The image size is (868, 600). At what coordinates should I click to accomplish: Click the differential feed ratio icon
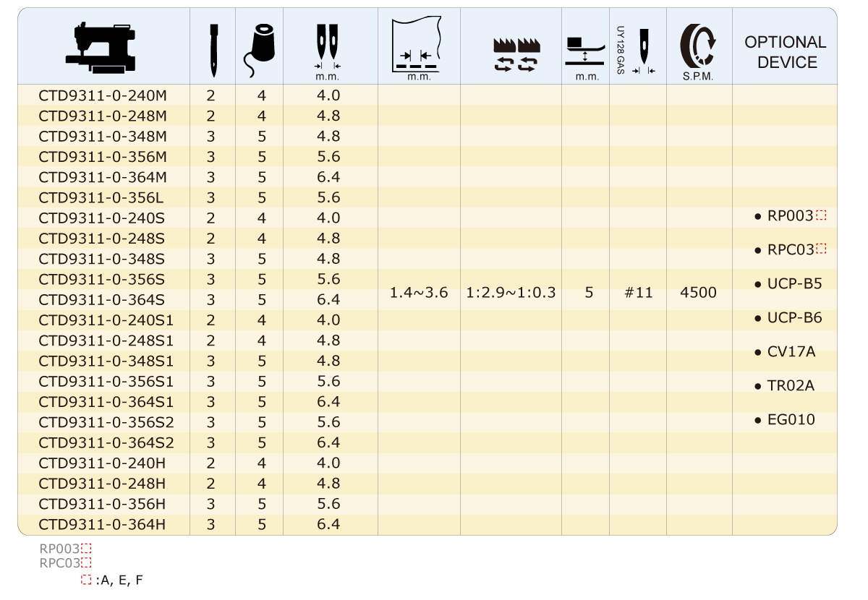[x=511, y=53]
